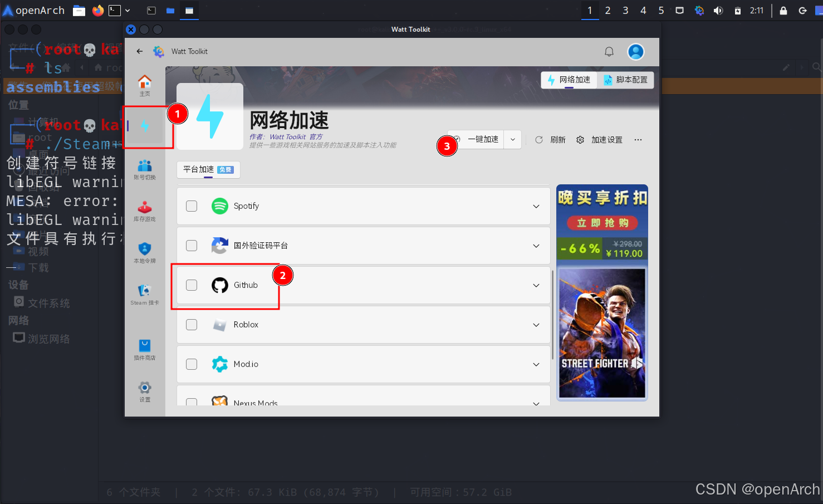823x504 pixels.
Task: Click the Spotify logo icon
Action: coord(220,206)
